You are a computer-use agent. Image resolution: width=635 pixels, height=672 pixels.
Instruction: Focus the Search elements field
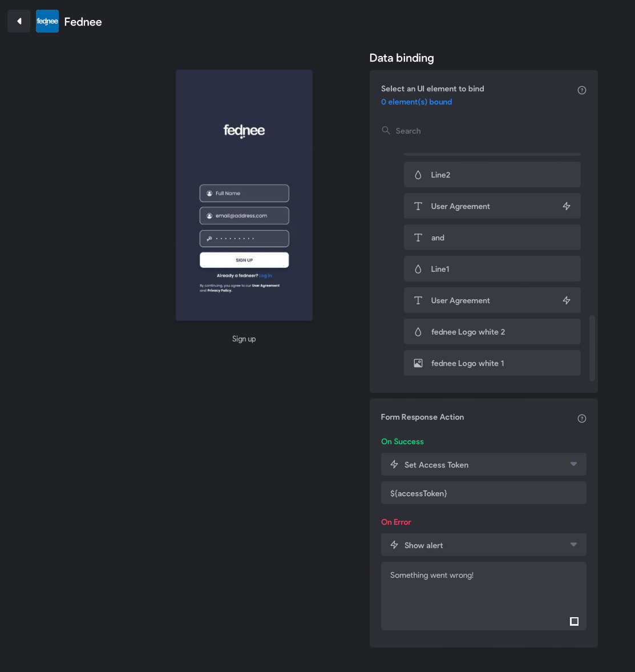[x=483, y=131]
